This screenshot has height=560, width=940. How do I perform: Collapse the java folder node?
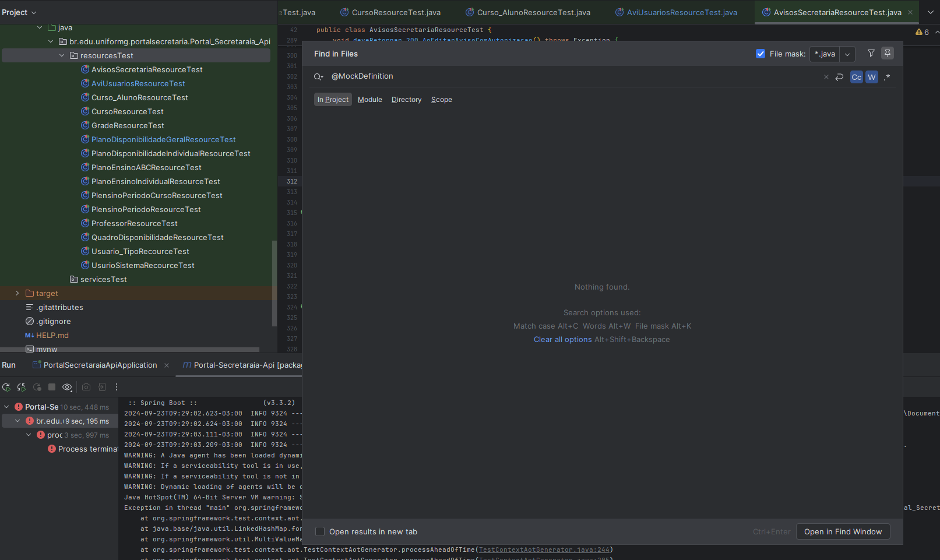tap(40, 27)
